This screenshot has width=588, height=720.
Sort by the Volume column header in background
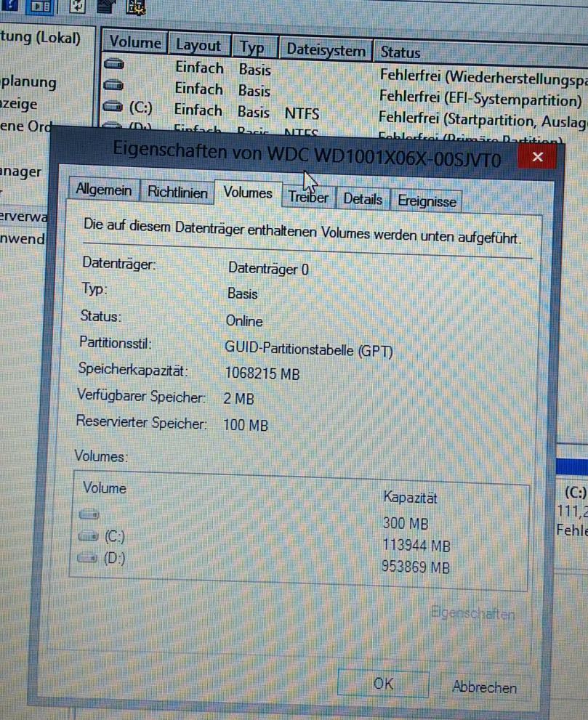click(135, 42)
